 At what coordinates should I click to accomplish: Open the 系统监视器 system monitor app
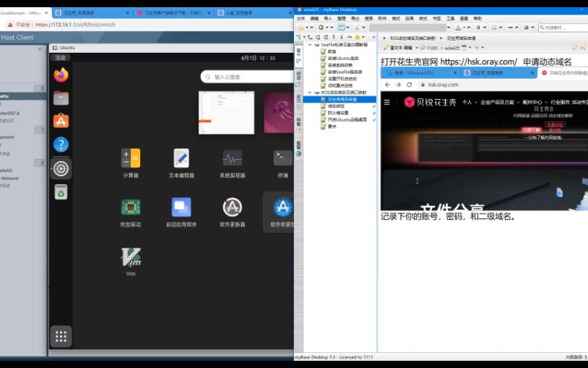[x=233, y=163]
